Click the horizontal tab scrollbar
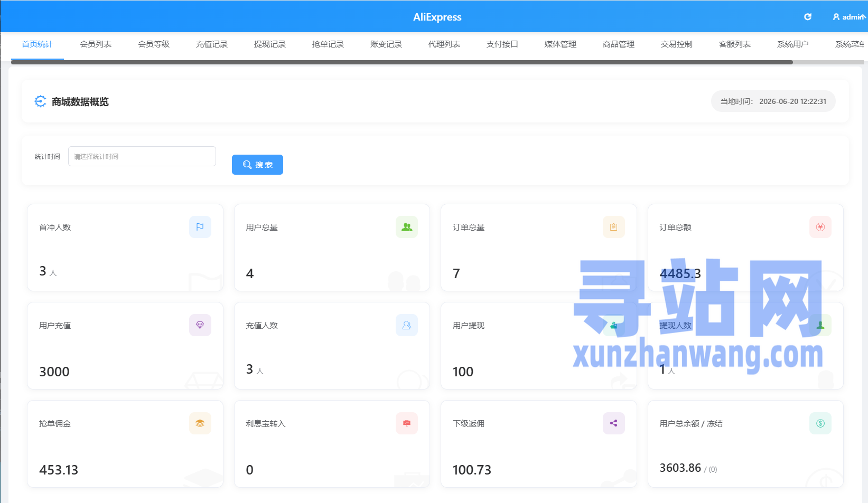Image resolution: width=868 pixels, height=503 pixels. [402, 62]
